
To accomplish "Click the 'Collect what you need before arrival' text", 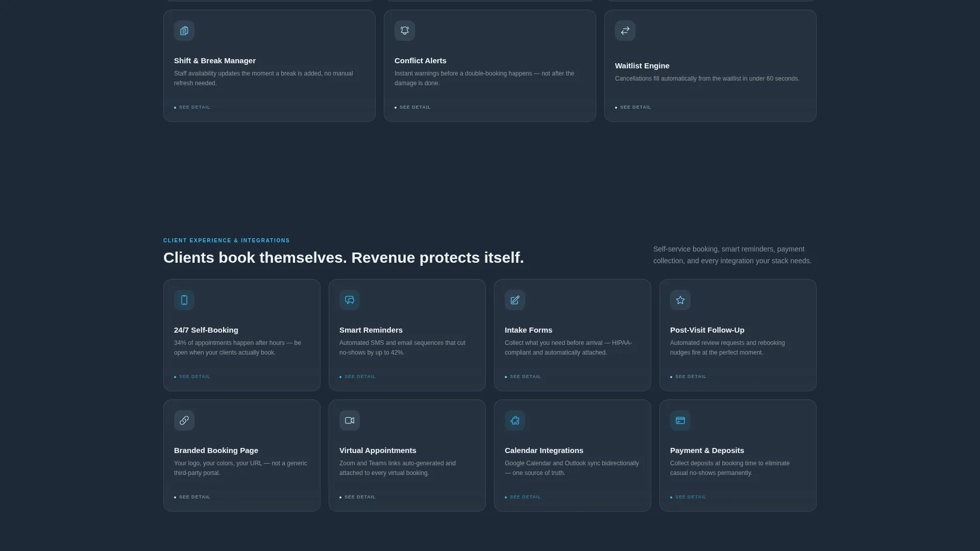I will (568, 347).
